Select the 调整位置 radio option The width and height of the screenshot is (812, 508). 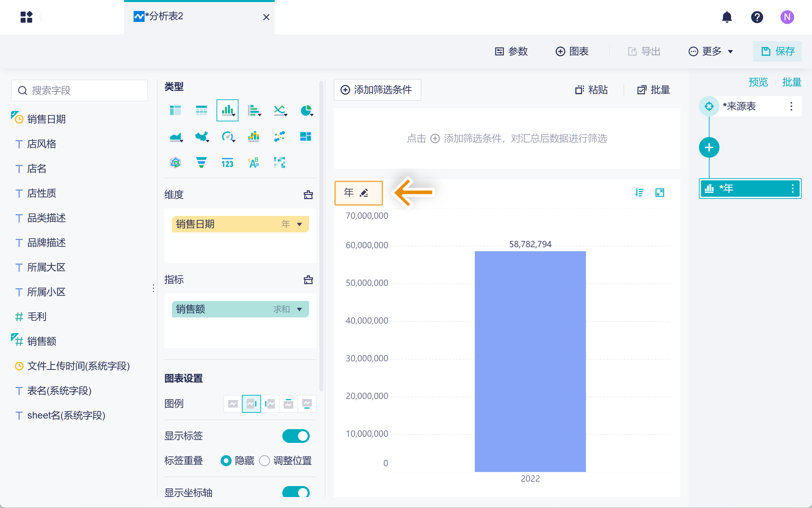264,460
